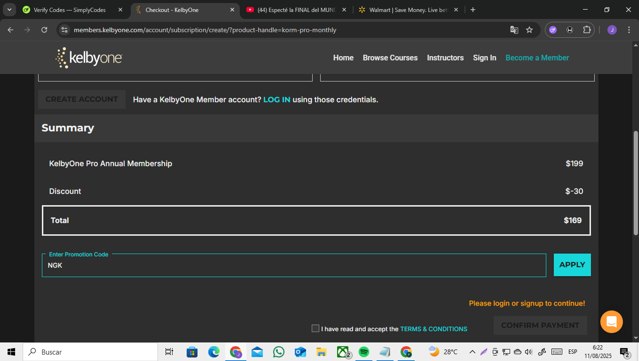Image resolution: width=639 pixels, height=361 pixels.
Task: Click Sign In in the navigation
Action: (485, 58)
